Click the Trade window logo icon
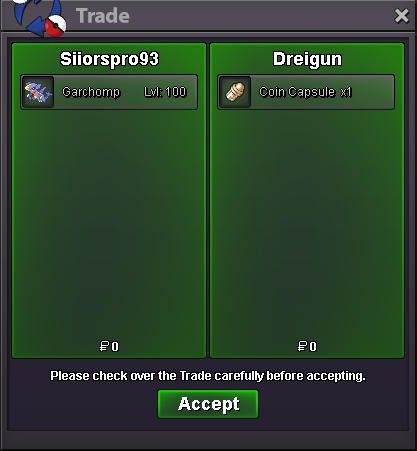 (x=39, y=17)
